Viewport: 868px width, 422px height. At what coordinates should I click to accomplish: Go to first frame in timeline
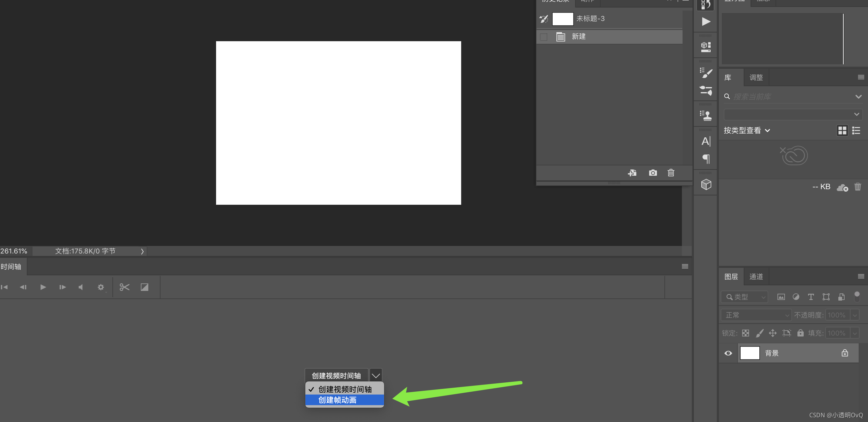click(x=4, y=287)
